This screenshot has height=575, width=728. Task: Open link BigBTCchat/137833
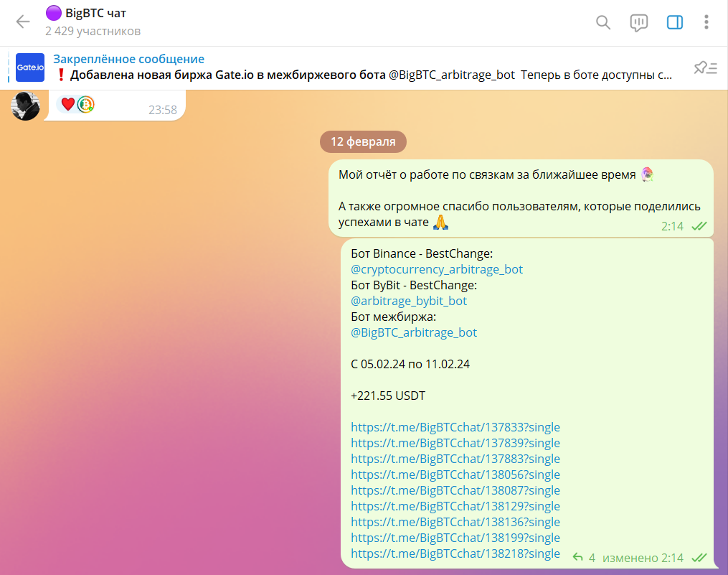pyautogui.click(x=455, y=427)
